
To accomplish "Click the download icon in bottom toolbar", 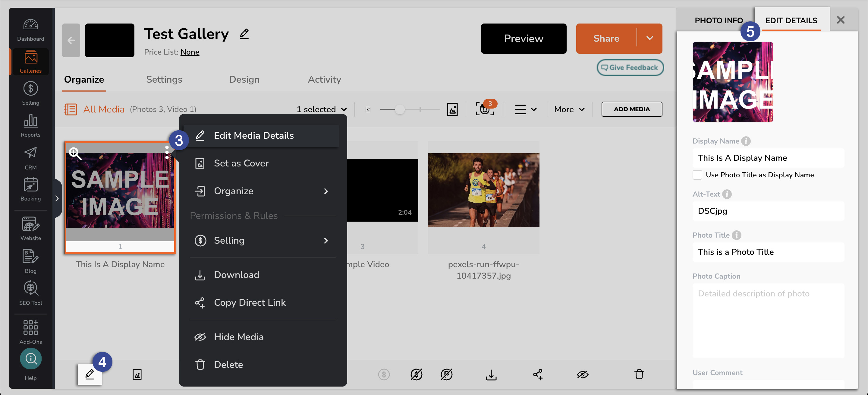I will click(x=491, y=374).
